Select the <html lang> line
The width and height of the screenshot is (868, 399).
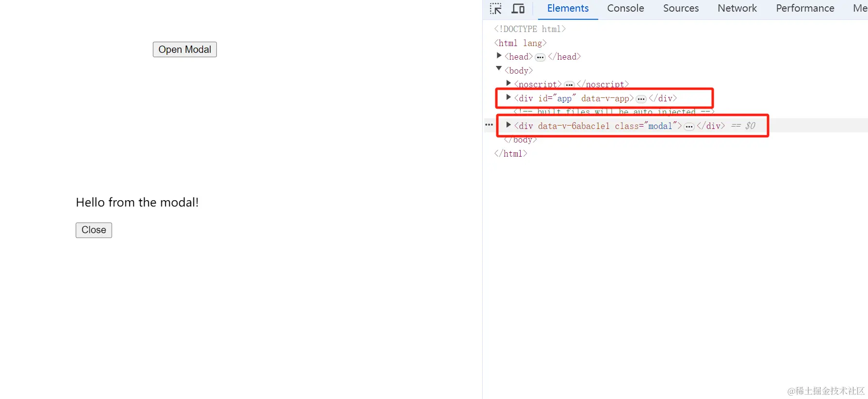(x=520, y=43)
